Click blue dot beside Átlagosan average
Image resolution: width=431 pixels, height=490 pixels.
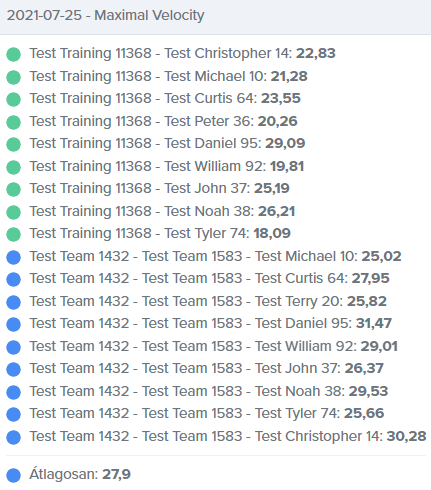click(13, 475)
